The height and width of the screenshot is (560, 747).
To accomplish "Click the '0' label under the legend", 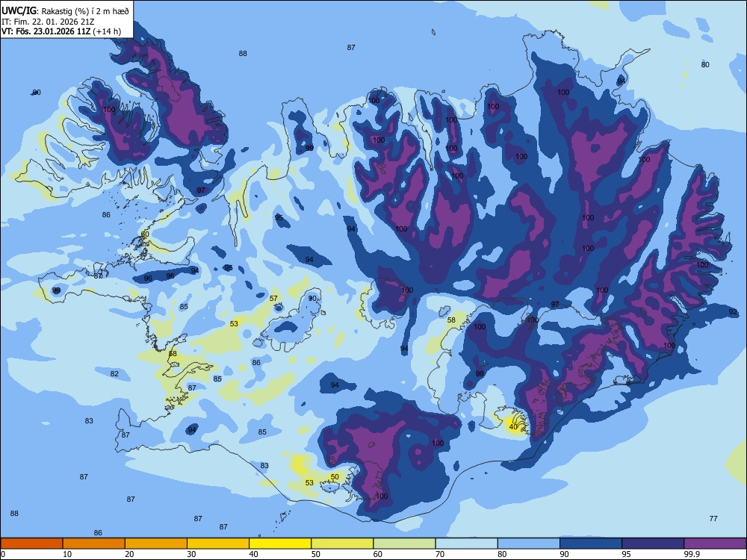I will pos(3,554).
